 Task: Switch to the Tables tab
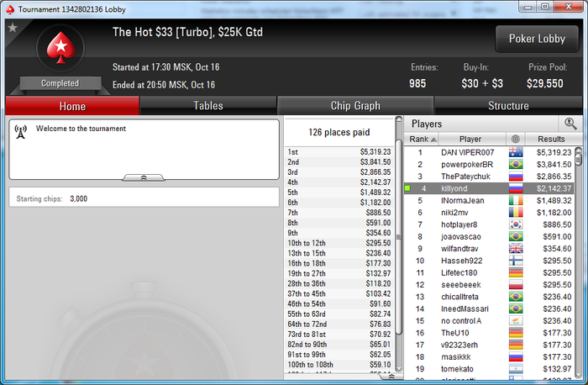point(208,106)
